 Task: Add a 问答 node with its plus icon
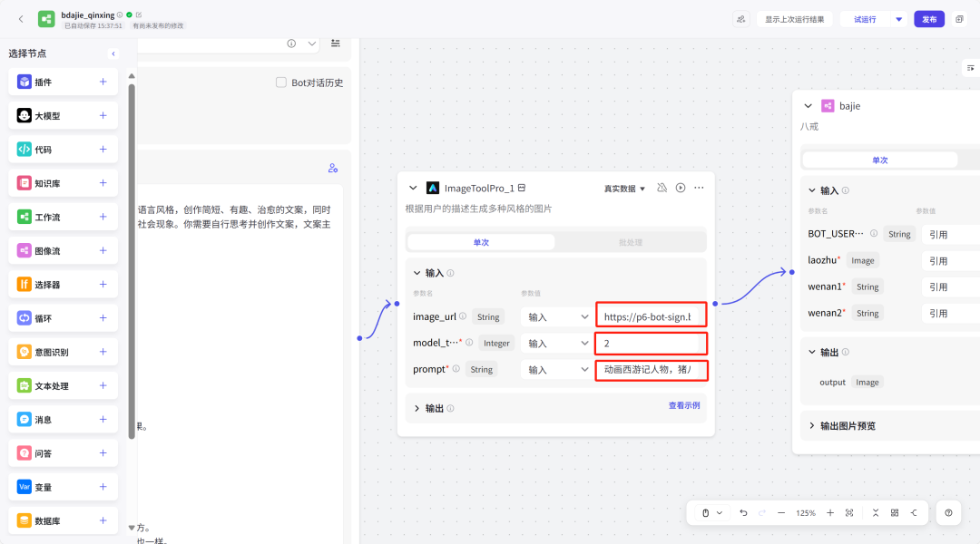[103, 452]
